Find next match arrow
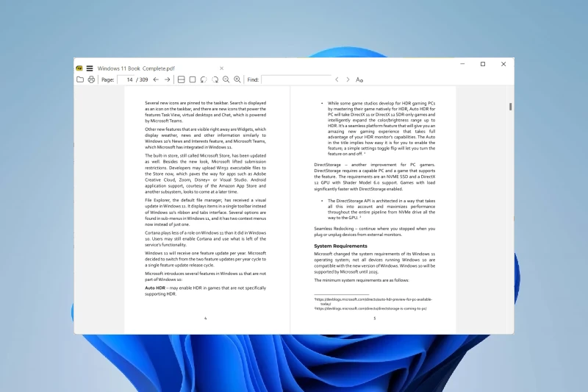This screenshot has width=588, height=392. (x=348, y=79)
